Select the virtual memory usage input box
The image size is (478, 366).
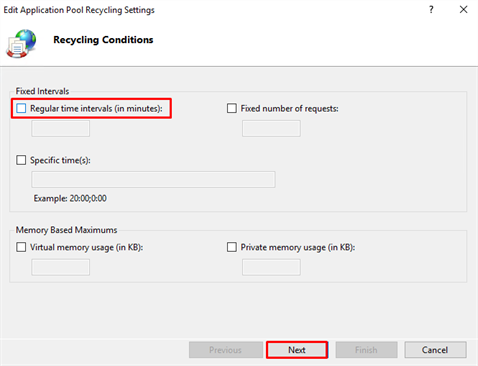pyautogui.click(x=61, y=268)
